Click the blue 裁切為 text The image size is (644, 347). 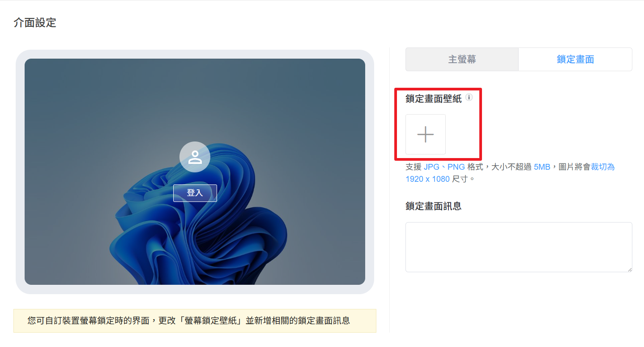pyautogui.click(x=603, y=167)
